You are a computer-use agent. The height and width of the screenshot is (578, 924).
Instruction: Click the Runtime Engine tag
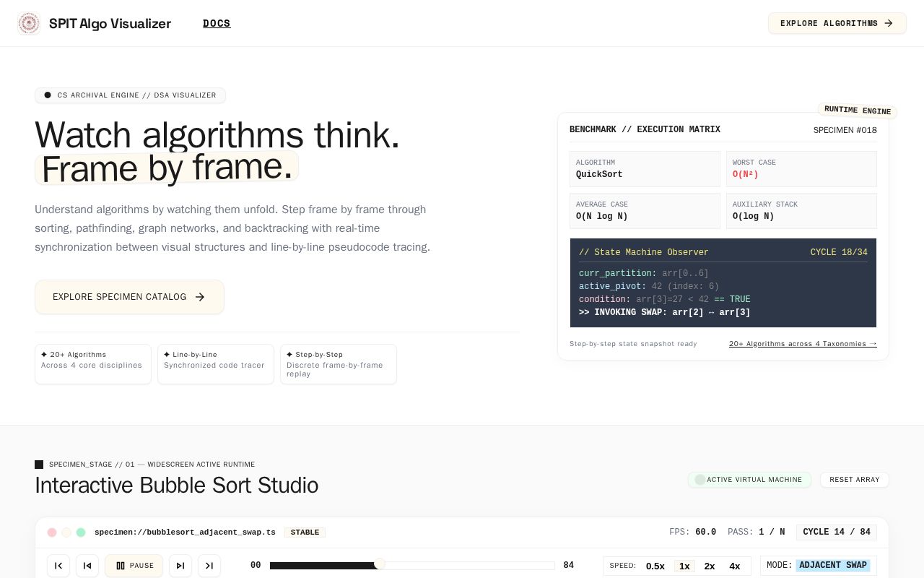(858, 111)
